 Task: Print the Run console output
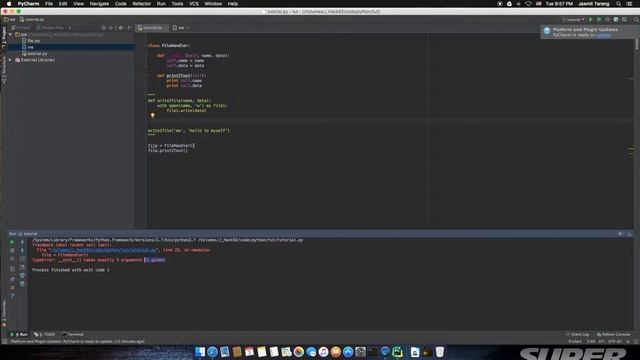tap(22, 276)
